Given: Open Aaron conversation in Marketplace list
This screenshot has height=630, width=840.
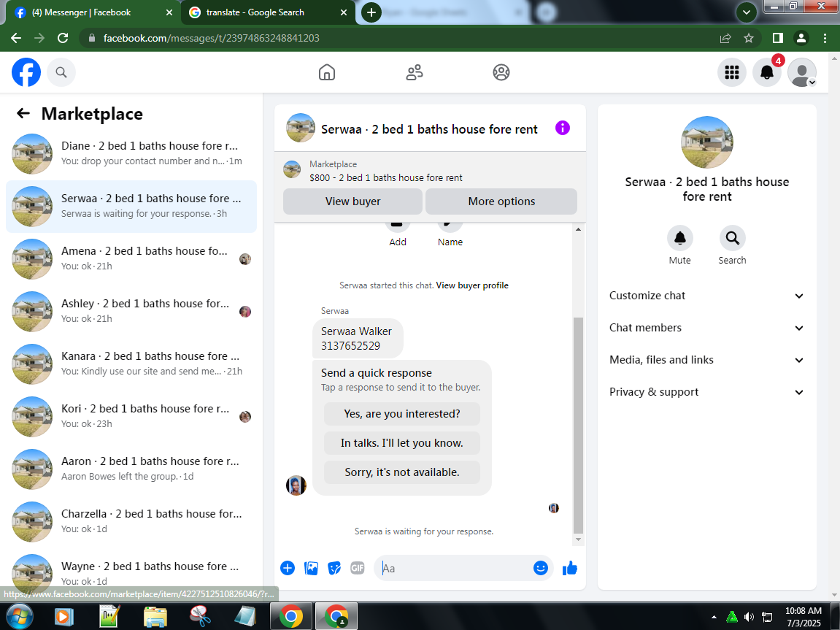Looking at the screenshot, I should click(x=131, y=469).
